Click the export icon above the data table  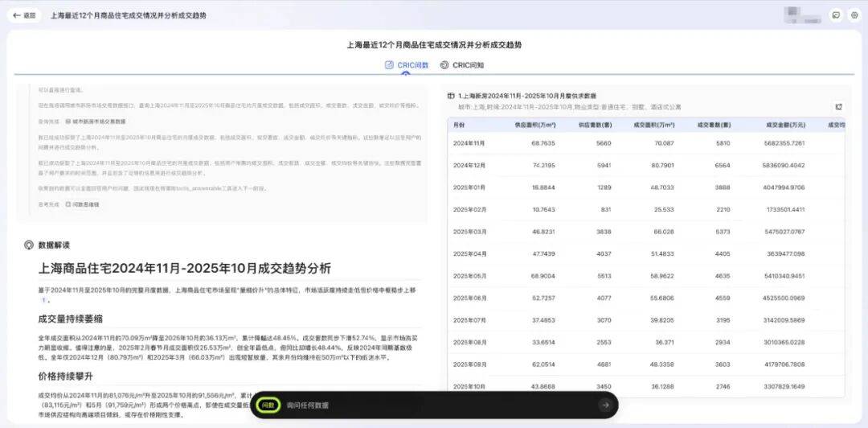pyautogui.click(x=838, y=107)
